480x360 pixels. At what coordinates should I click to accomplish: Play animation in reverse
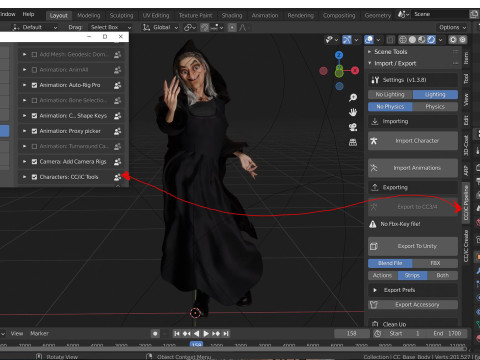click(x=196, y=333)
